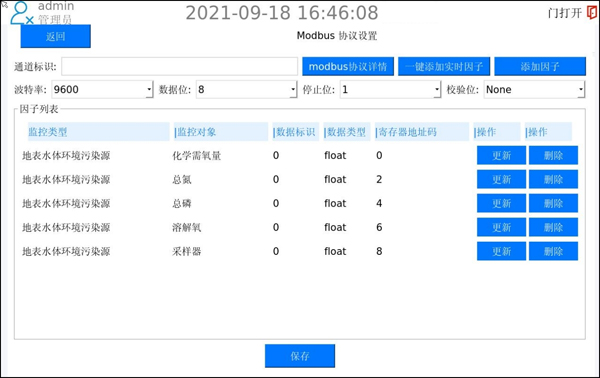Click float type in 采样器 row

point(335,251)
